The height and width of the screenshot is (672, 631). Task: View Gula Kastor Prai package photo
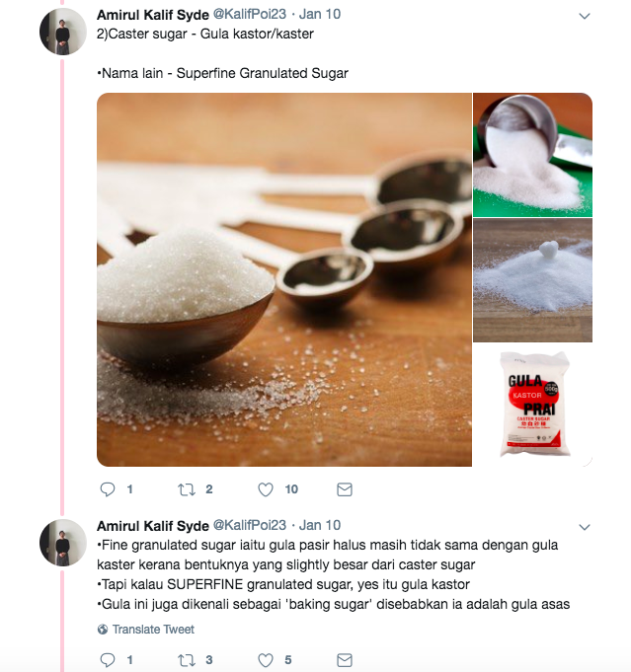click(533, 405)
